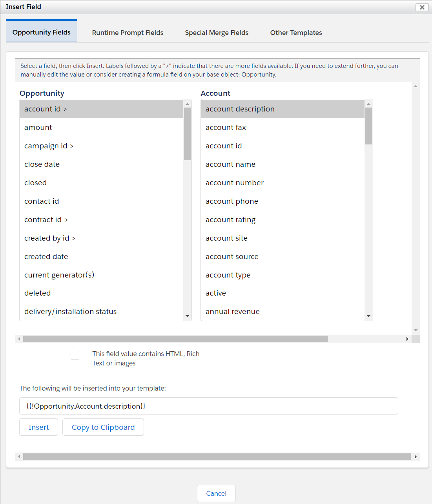The height and width of the screenshot is (504, 432).
Task: Click the Opportunity list scroll-down arrow
Action: [x=187, y=316]
